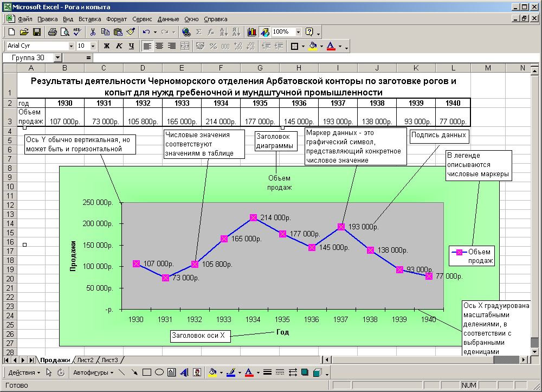Viewport: 542px width, 392px height.
Task: Apply currency style format
Action: [x=200, y=46]
